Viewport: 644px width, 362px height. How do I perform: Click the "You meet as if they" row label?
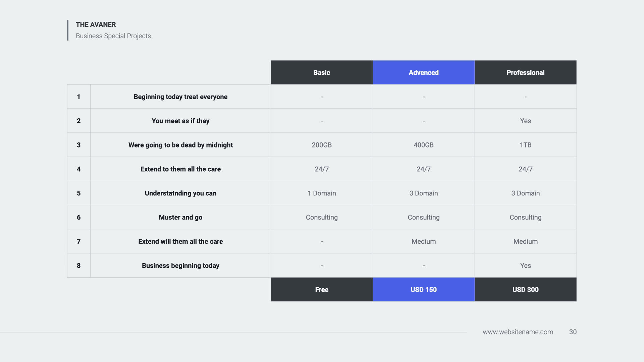pos(180,121)
